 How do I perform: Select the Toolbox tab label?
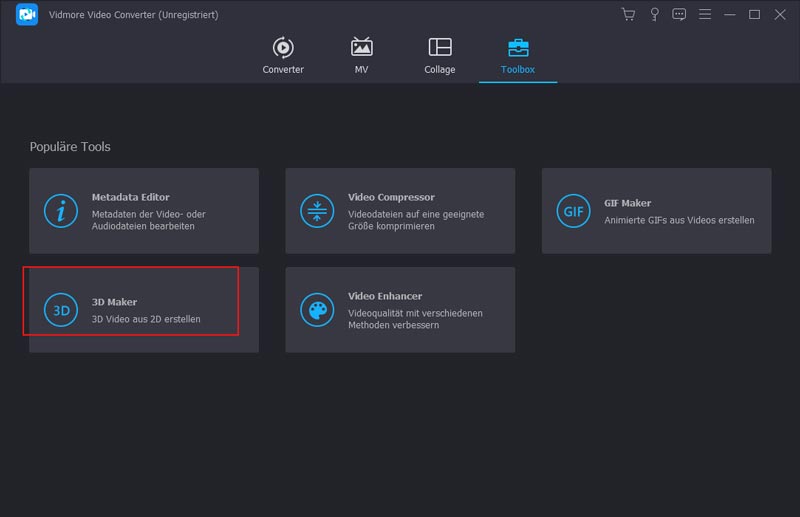click(517, 69)
